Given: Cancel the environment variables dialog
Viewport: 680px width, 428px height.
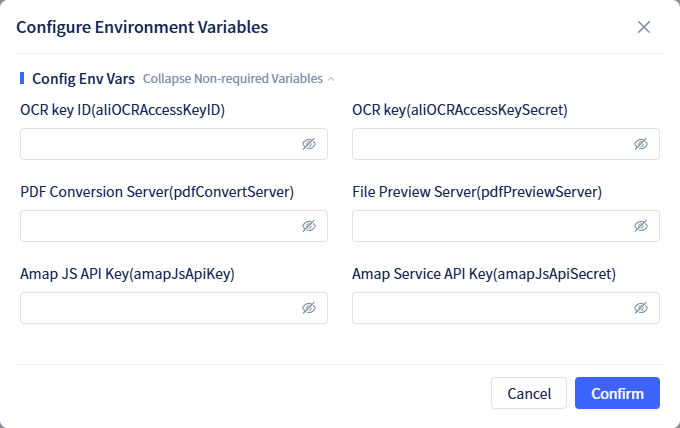Looking at the screenshot, I should point(529,393).
